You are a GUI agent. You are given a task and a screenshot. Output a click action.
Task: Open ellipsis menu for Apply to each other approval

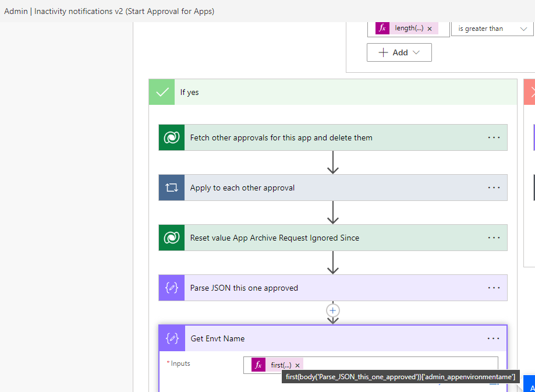[494, 188]
